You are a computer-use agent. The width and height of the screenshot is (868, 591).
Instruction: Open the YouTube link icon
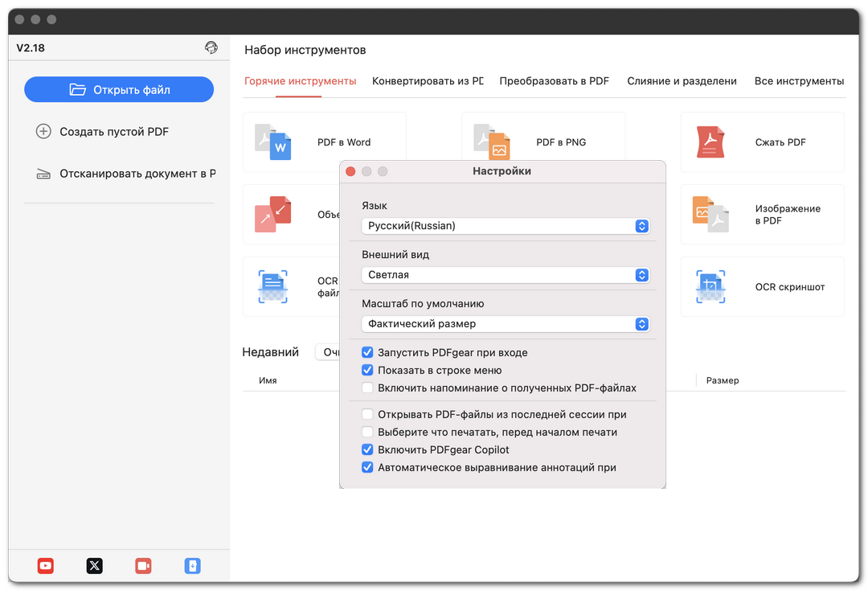46,566
